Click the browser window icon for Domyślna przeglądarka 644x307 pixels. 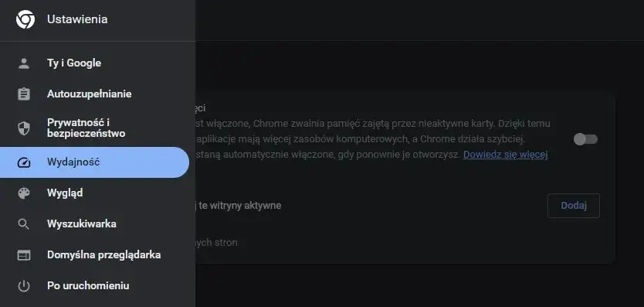(x=24, y=255)
